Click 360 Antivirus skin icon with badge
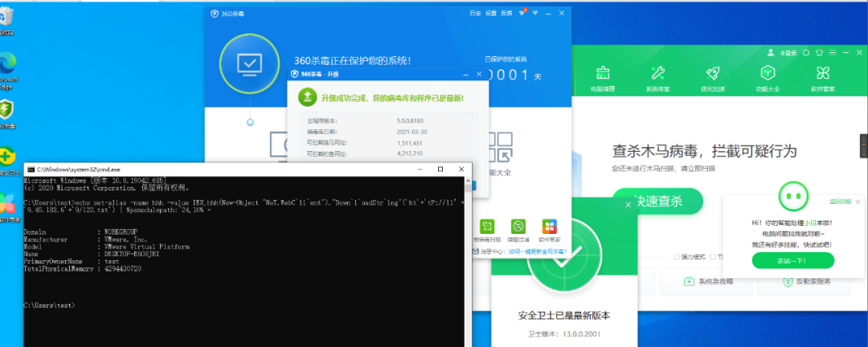This screenshot has height=347, width=868. [522, 12]
